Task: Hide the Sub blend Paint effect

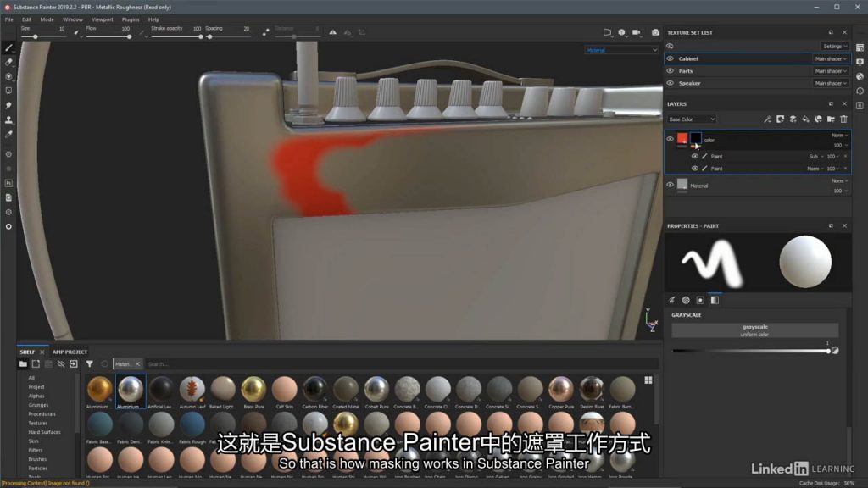Action: click(695, 157)
